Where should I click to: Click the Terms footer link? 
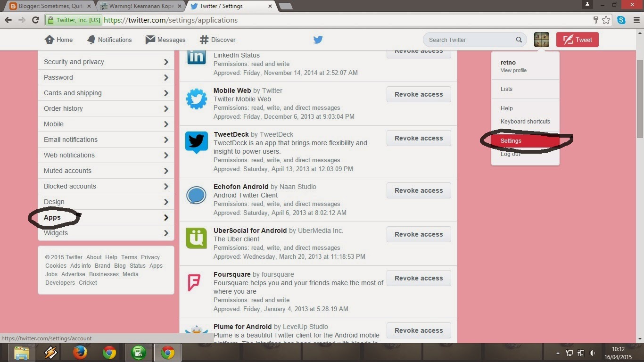click(x=129, y=257)
